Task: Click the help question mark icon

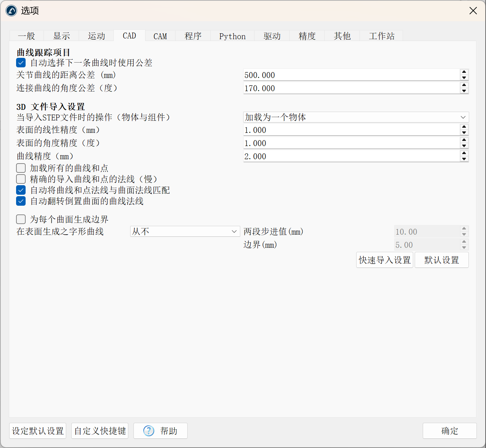Action: [x=148, y=431]
